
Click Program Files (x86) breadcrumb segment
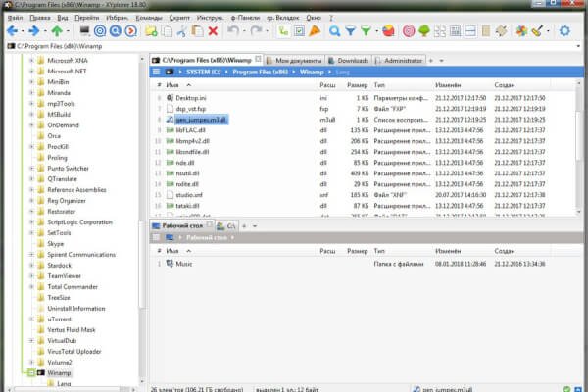coord(261,72)
